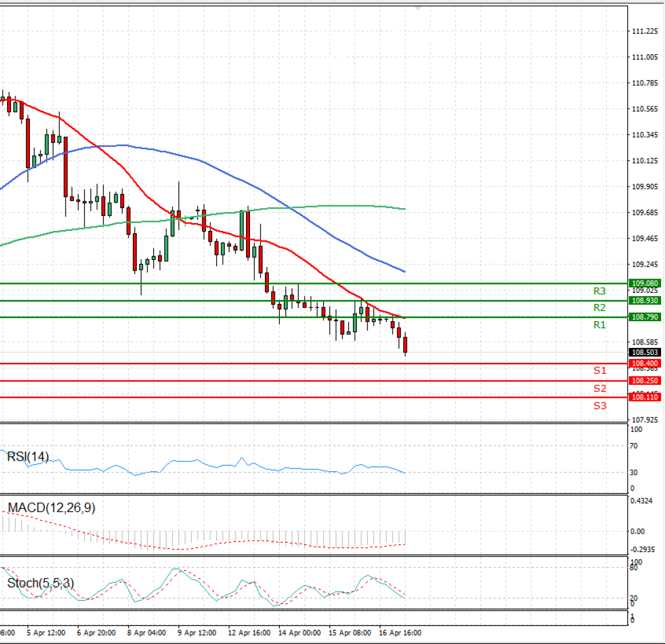
Task: Click the 109.080 green price tag
Action: click(645, 284)
